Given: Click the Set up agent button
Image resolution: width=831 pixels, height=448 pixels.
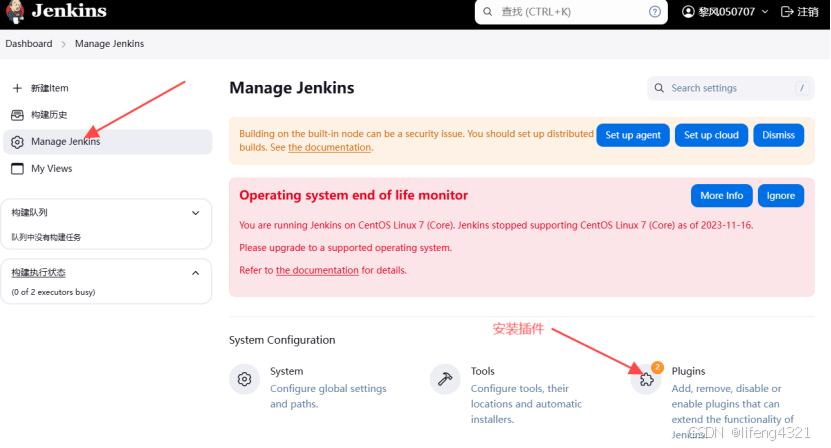Looking at the screenshot, I should tap(633, 135).
